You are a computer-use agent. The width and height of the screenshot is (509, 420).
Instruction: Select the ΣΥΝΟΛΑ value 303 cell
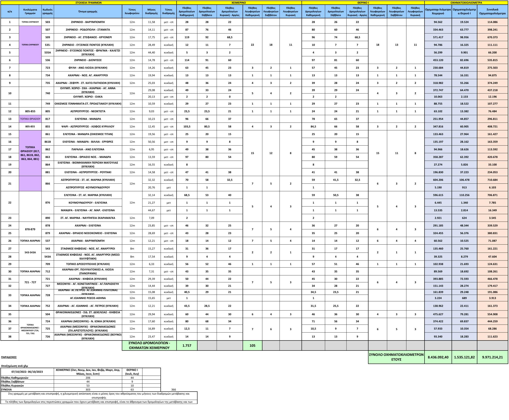pyautogui.click(x=88, y=389)
